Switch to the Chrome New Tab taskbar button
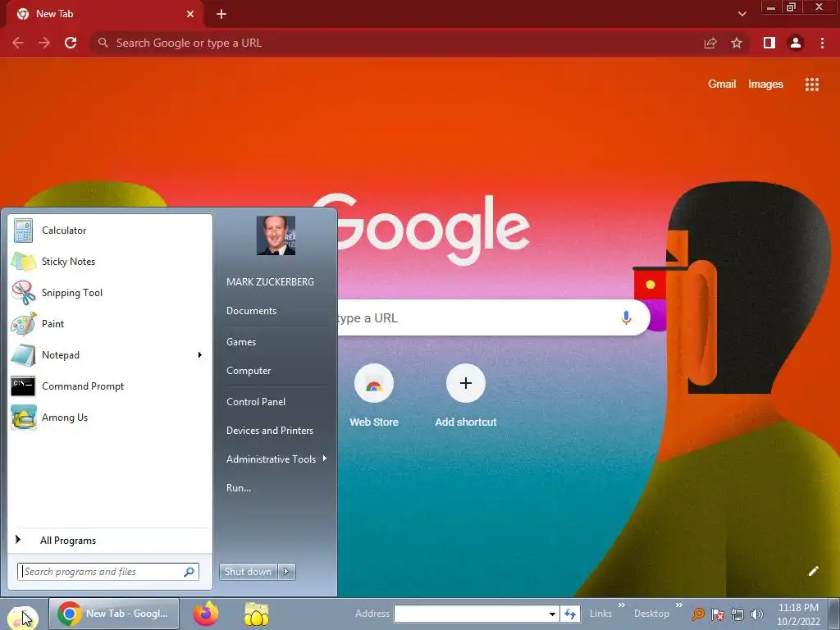The image size is (840, 630). click(114, 614)
